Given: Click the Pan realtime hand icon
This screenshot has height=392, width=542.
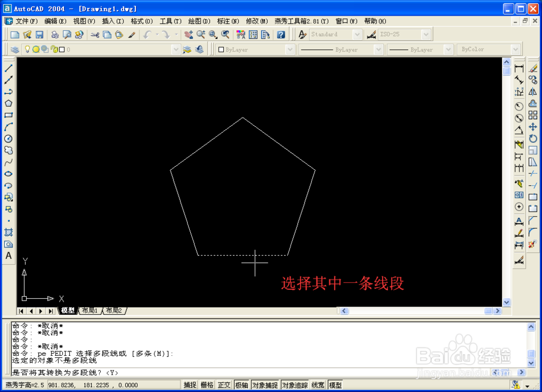Looking at the screenshot, I should [x=189, y=35].
